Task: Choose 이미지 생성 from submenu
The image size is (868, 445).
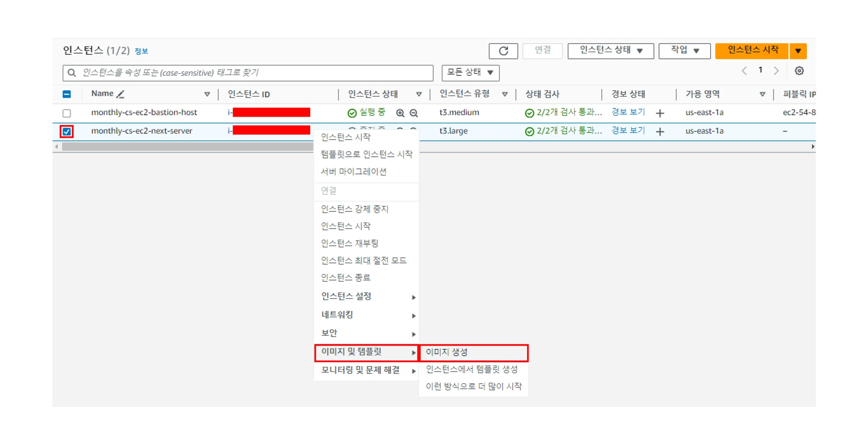Action: coord(473,352)
